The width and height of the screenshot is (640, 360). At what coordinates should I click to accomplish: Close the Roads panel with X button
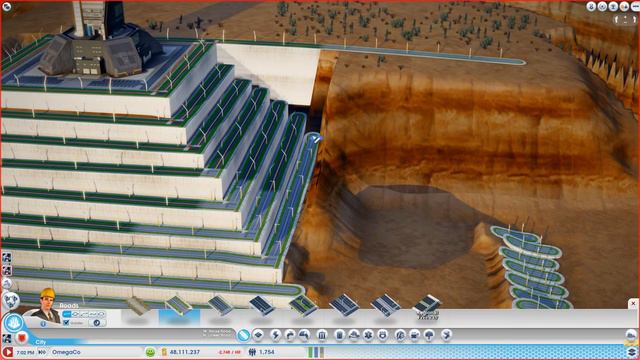point(633,304)
